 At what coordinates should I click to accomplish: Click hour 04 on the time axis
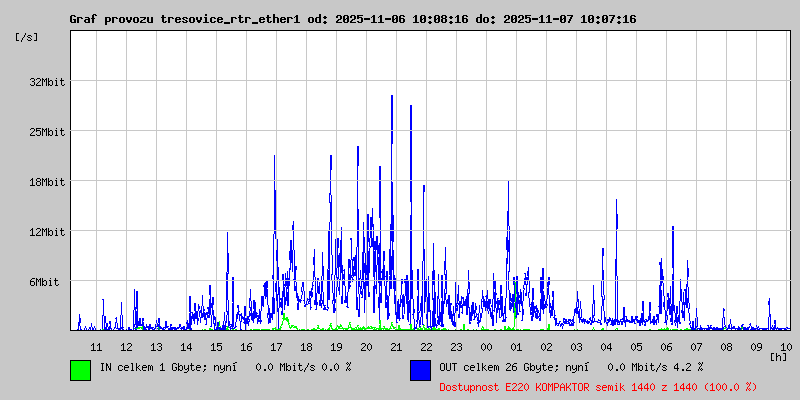(x=606, y=346)
